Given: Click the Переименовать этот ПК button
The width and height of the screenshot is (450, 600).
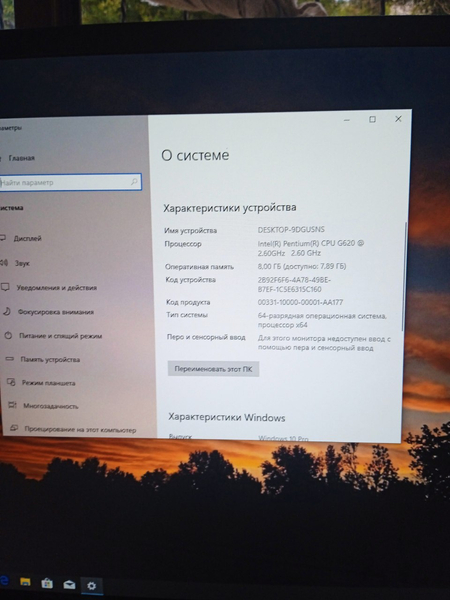Looking at the screenshot, I should coord(213,369).
